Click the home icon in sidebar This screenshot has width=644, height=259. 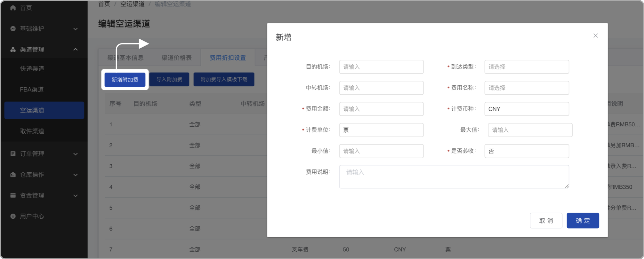coord(13,8)
